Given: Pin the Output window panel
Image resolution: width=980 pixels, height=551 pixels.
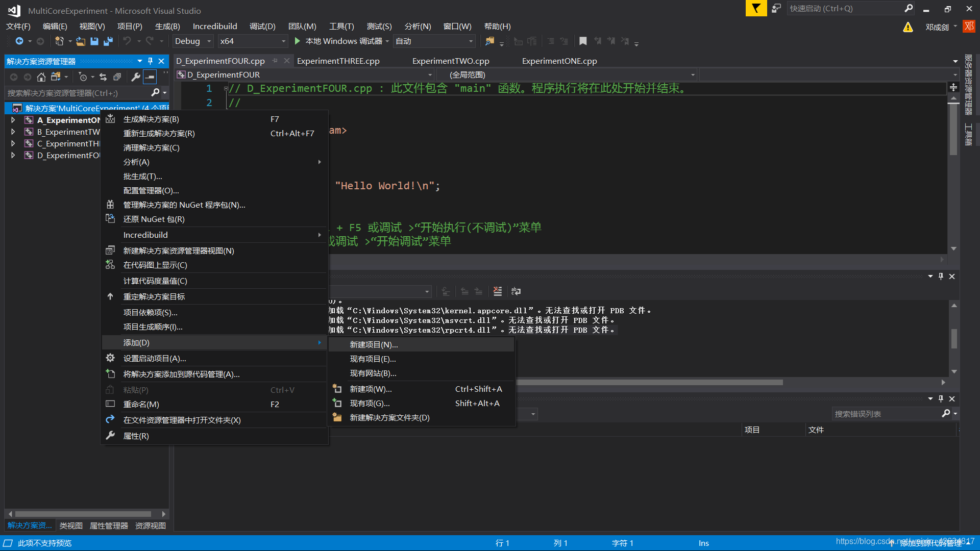Looking at the screenshot, I should coord(941,276).
